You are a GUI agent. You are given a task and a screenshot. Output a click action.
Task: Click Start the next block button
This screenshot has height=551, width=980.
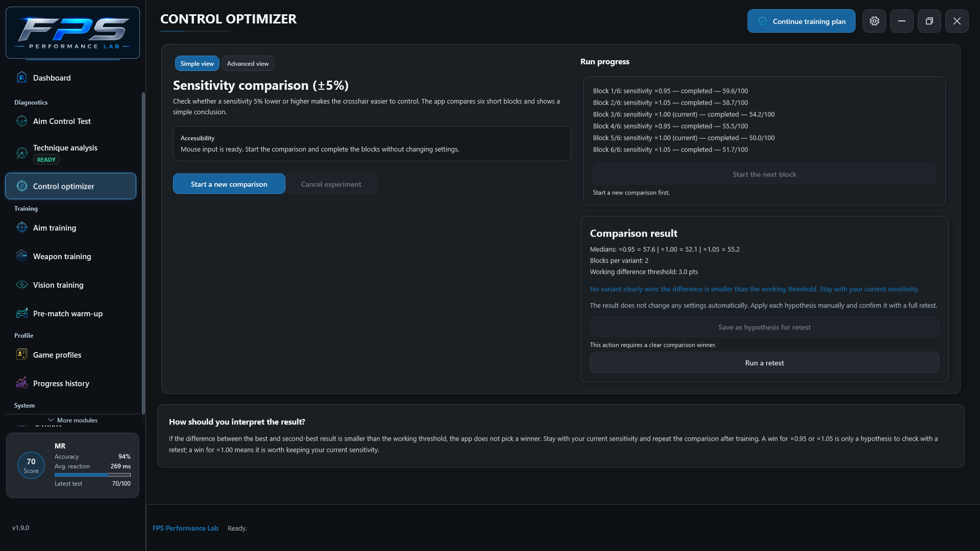[x=764, y=174]
